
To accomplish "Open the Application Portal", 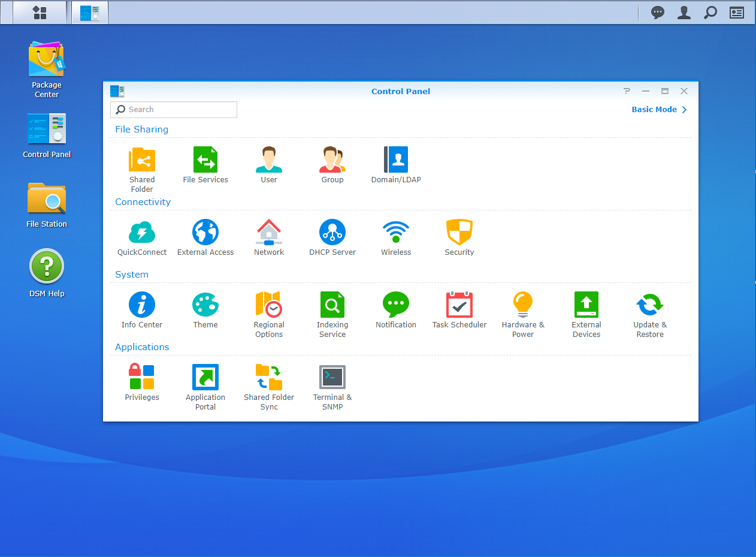I will (205, 378).
